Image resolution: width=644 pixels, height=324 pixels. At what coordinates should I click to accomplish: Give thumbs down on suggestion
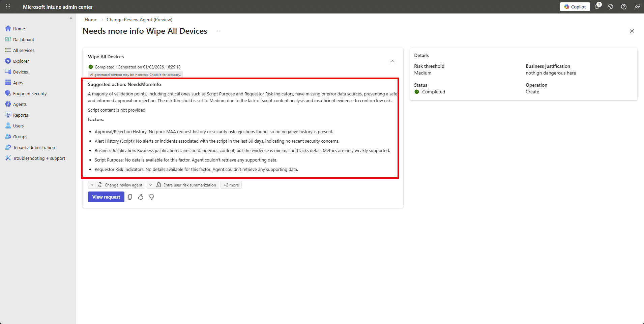tap(151, 197)
